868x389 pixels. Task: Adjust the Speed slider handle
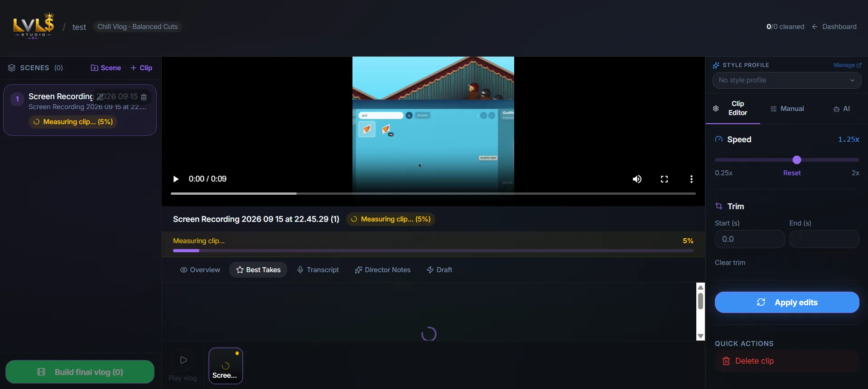coord(797,160)
